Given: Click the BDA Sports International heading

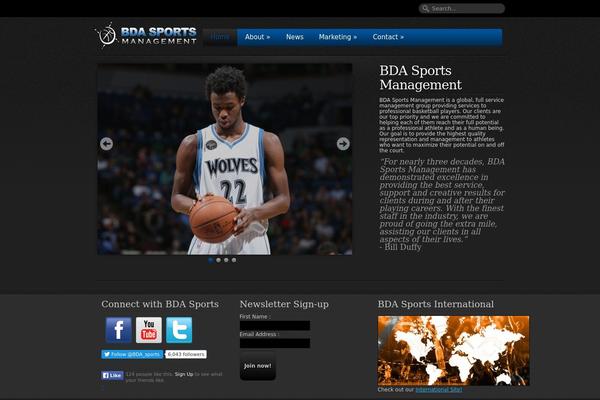Looking at the screenshot, I should coord(436,304).
